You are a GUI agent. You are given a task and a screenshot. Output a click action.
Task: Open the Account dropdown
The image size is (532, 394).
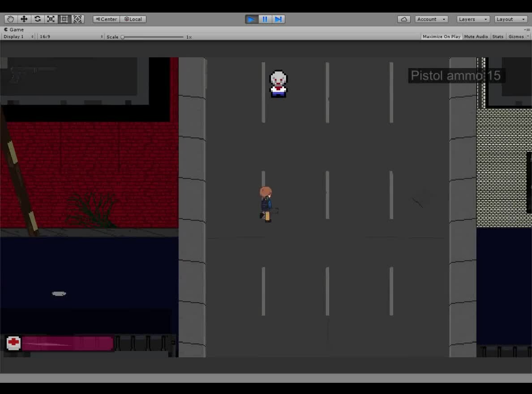[x=431, y=19]
